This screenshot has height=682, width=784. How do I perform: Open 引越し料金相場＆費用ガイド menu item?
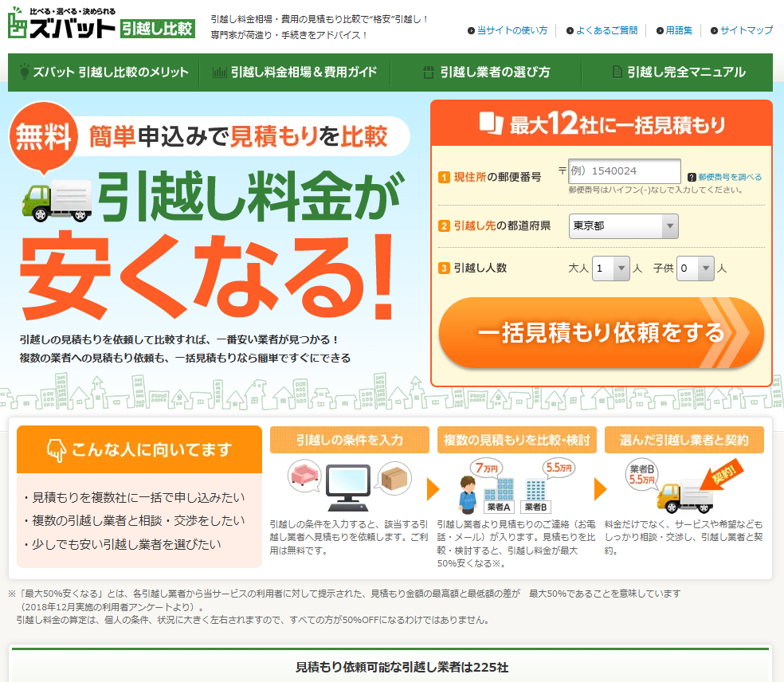click(x=295, y=73)
